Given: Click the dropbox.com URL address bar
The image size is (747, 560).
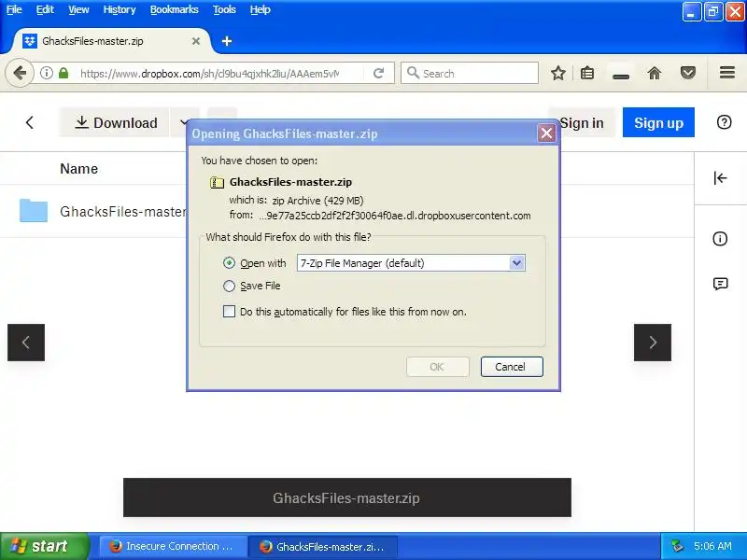Looking at the screenshot, I should point(209,74).
